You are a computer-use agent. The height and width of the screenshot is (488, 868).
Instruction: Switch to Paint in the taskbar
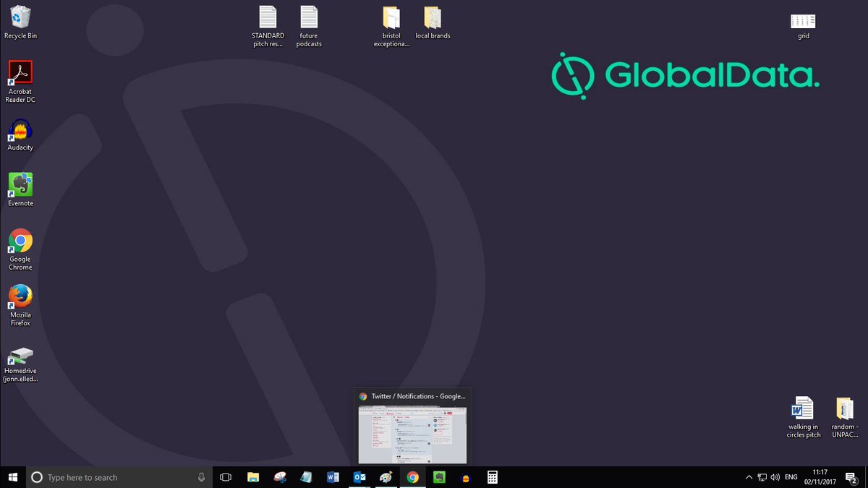click(386, 477)
